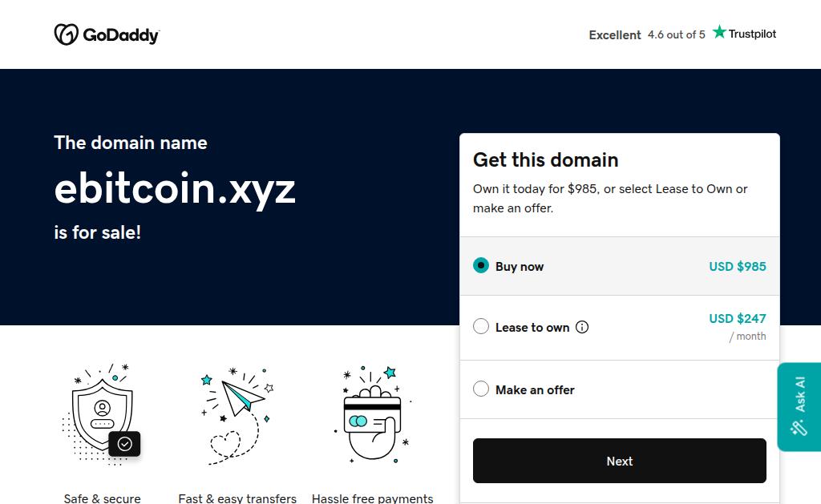
Task: Click the ebitcoin.xyz domain name heading
Action: 175,189
